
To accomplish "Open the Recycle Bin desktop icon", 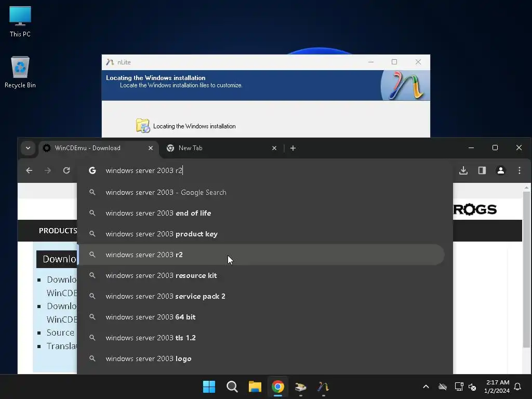I will tap(20, 72).
